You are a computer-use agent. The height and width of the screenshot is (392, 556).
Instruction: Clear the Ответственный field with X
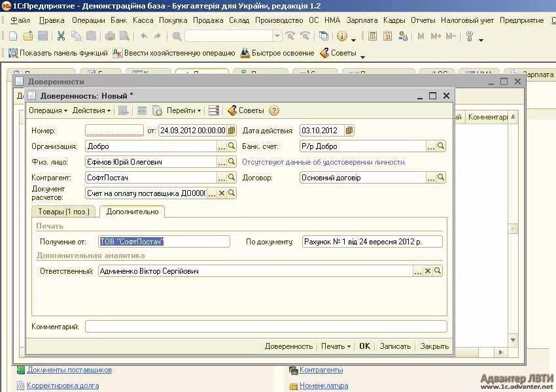[x=428, y=271]
